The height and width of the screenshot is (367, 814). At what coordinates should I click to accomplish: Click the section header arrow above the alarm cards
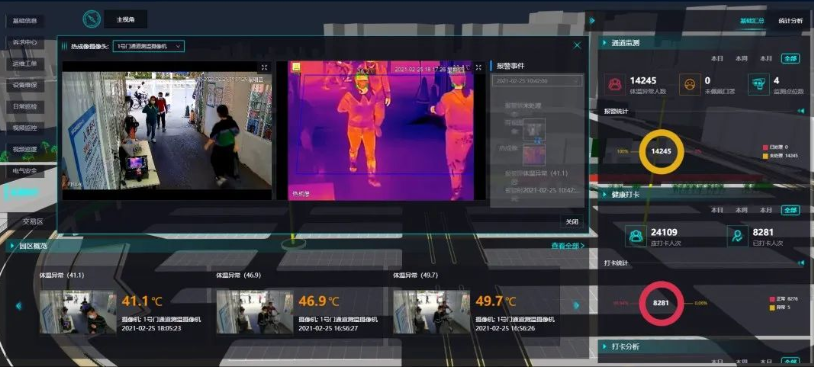[12, 246]
